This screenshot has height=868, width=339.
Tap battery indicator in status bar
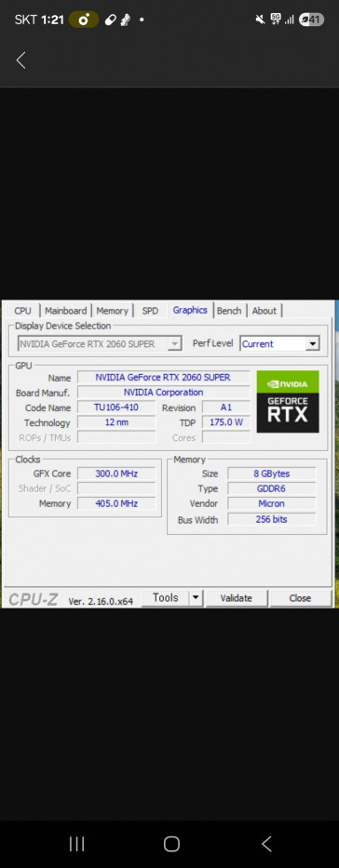click(x=311, y=20)
